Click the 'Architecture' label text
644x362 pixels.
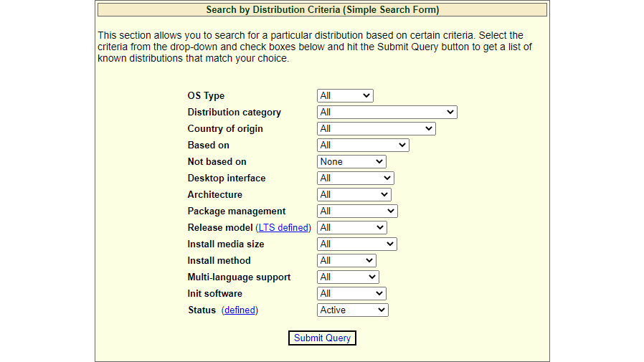pyautogui.click(x=215, y=194)
